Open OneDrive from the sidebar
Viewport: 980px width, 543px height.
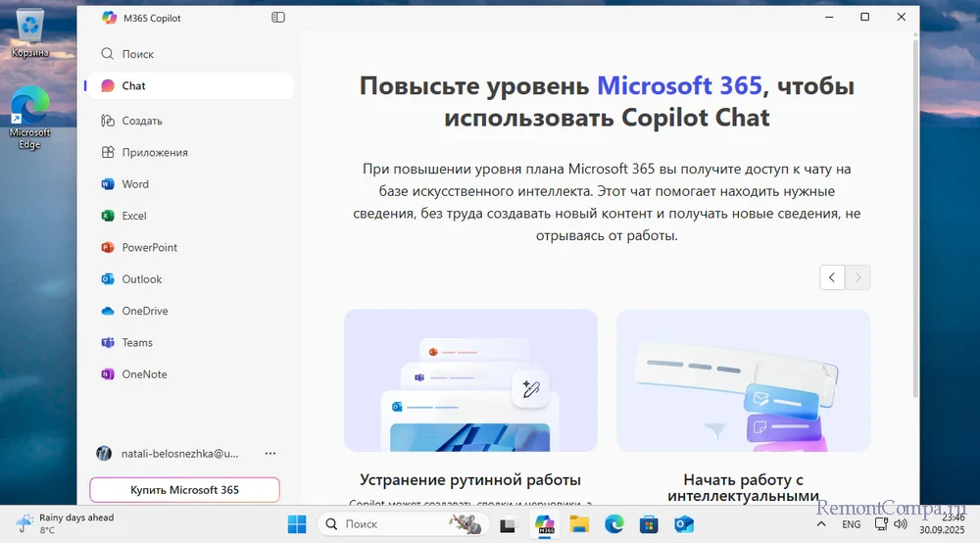click(144, 311)
